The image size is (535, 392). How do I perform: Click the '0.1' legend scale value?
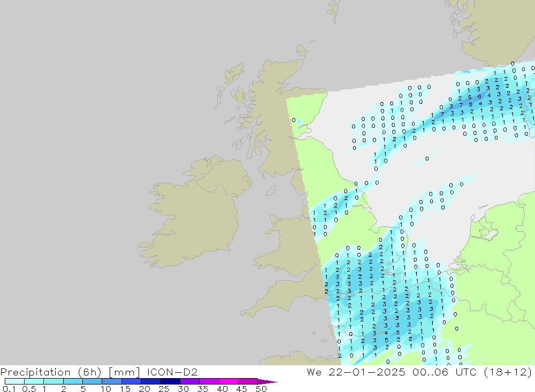pos(9,389)
